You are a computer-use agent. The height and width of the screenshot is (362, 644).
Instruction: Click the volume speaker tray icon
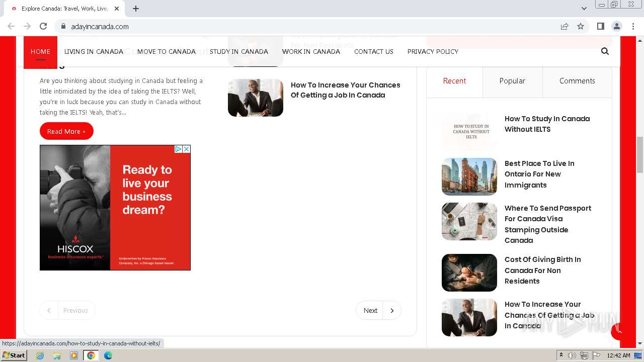pos(572,355)
